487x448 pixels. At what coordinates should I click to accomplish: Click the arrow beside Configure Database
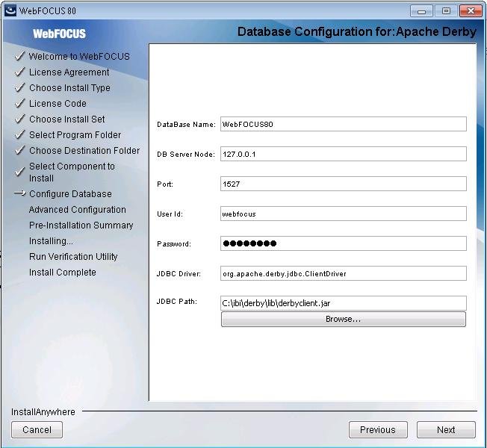tap(20, 193)
